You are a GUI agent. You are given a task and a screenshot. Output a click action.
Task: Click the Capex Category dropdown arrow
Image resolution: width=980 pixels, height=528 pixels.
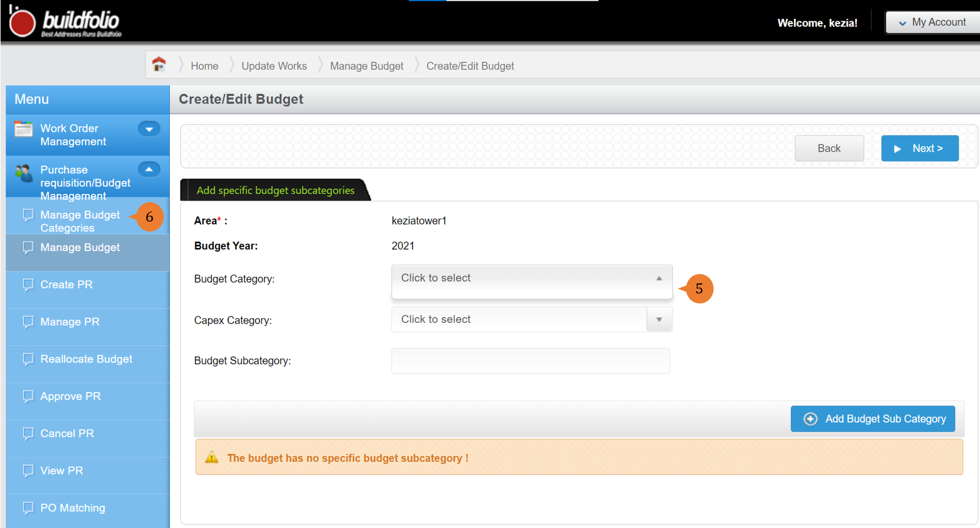click(659, 319)
